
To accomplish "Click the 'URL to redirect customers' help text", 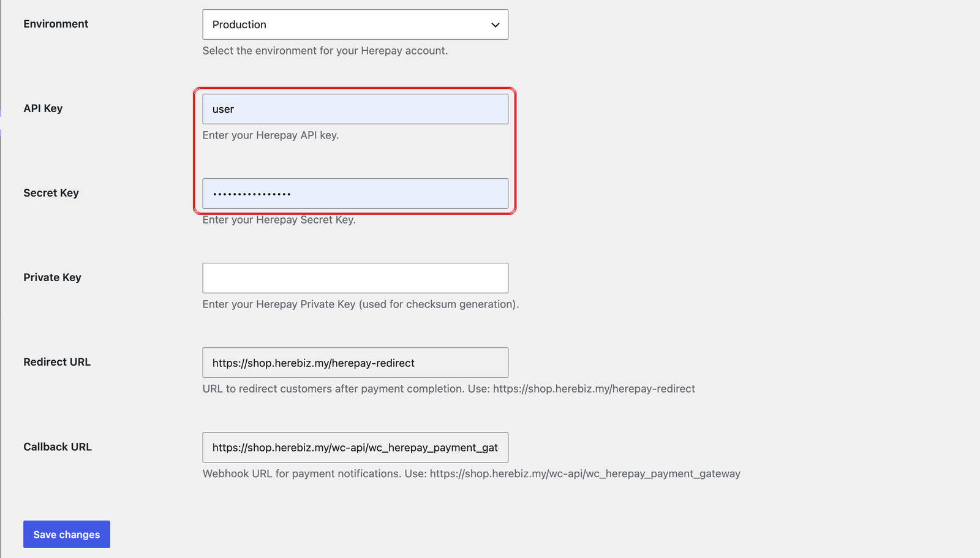I will click(449, 389).
